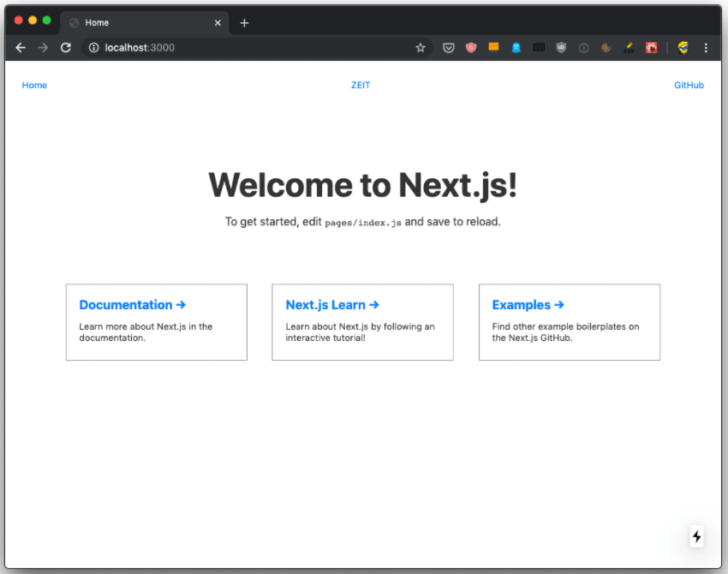This screenshot has height=574, width=728.
Task: Bookmark this page with the star icon
Action: pos(421,48)
